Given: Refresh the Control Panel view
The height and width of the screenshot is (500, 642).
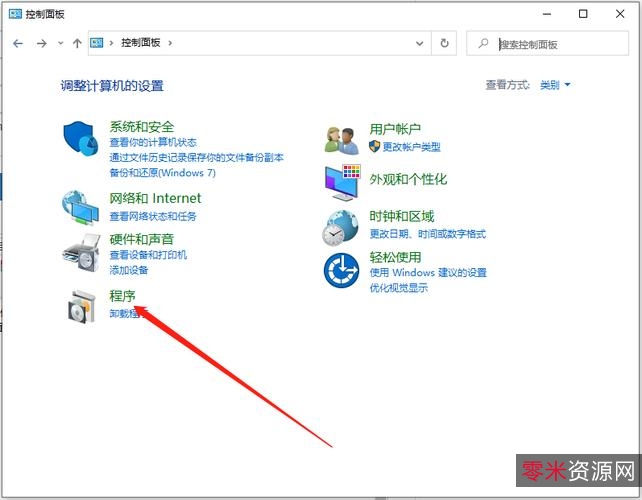Looking at the screenshot, I should (x=444, y=43).
